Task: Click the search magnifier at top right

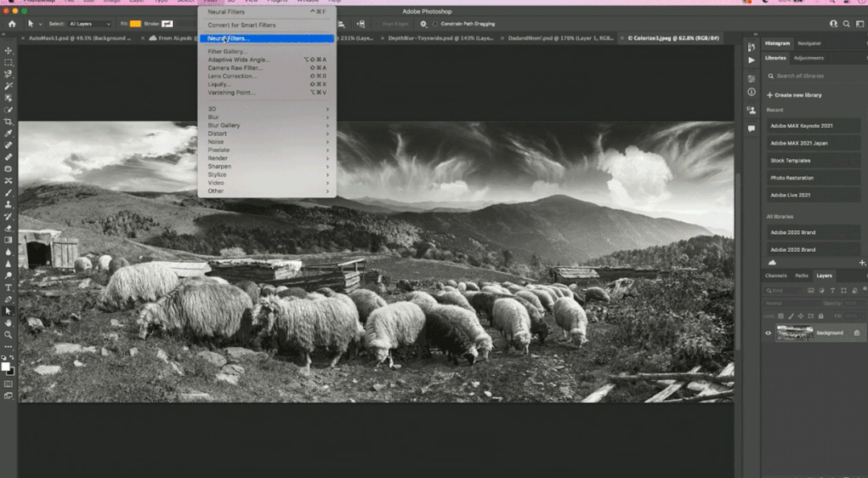Action: pyautogui.click(x=846, y=24)
